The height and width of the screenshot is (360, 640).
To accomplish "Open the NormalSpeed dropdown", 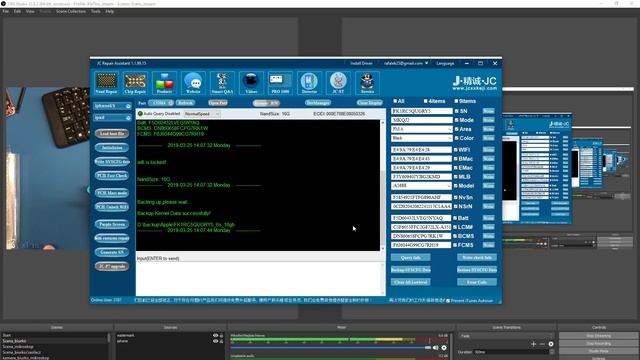I will click(202, 114).
